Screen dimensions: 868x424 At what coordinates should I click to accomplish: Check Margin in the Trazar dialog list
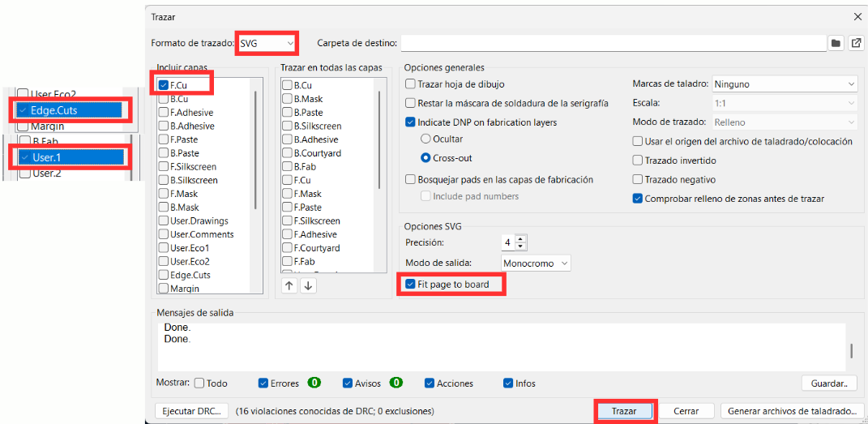click(x=164, y=289)
